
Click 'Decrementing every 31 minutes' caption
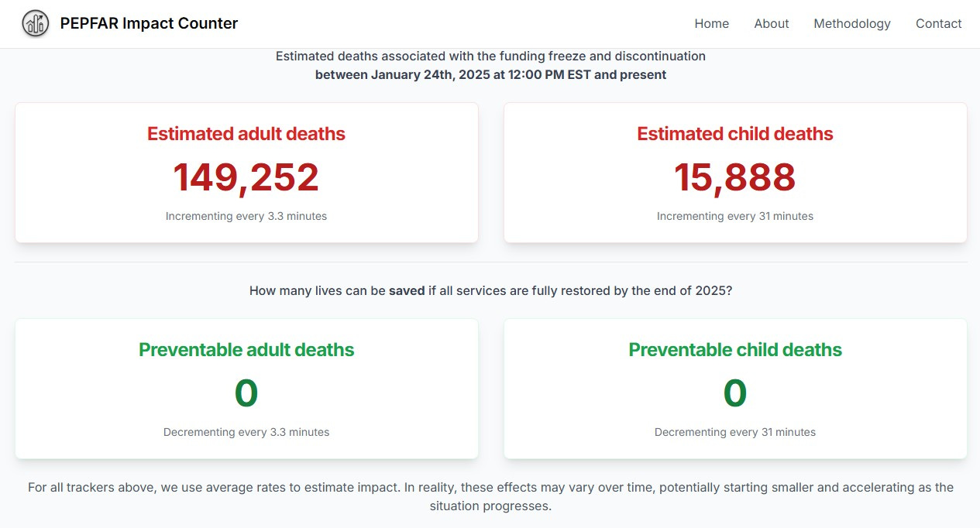[735, 432]
